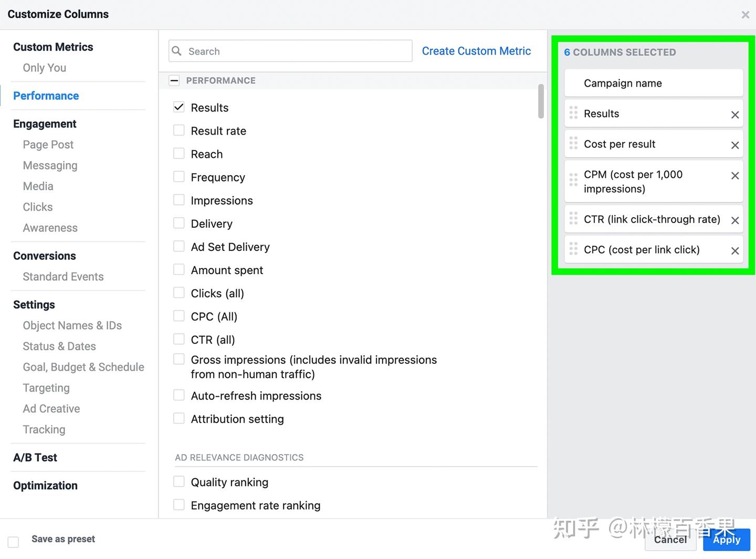Collapse the Performance section
The height and width of the screenshot is (559, 756).
coord(174,80)
